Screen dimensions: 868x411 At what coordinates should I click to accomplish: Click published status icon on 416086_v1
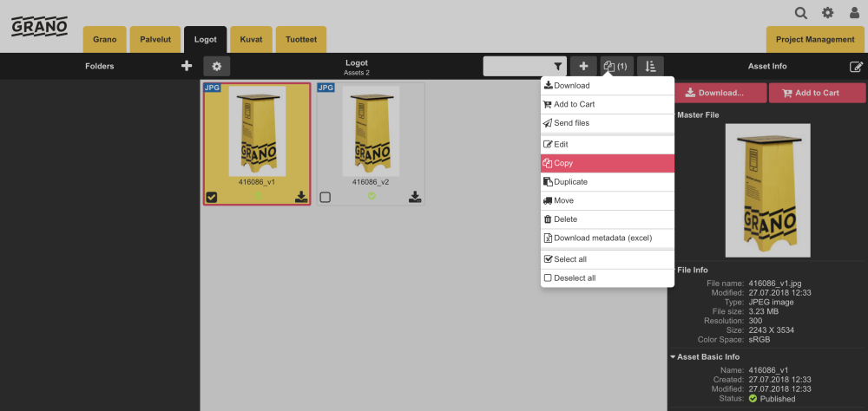(258, 195)
